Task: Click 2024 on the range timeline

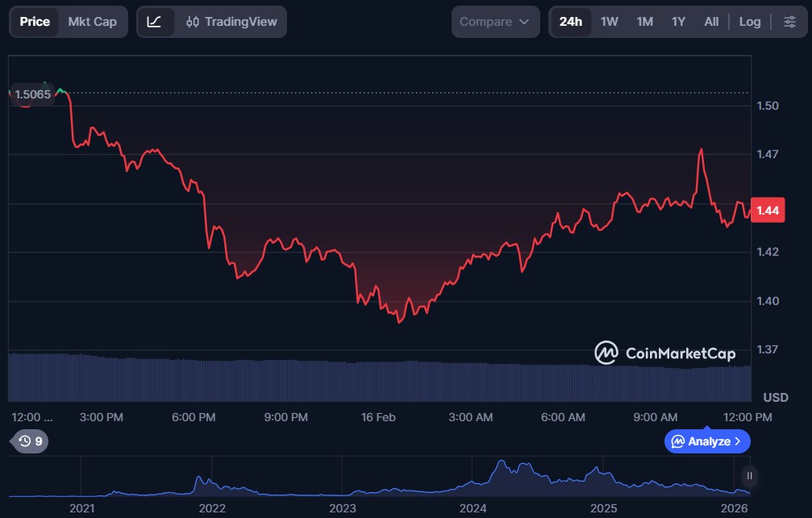Action: (473, 508)
